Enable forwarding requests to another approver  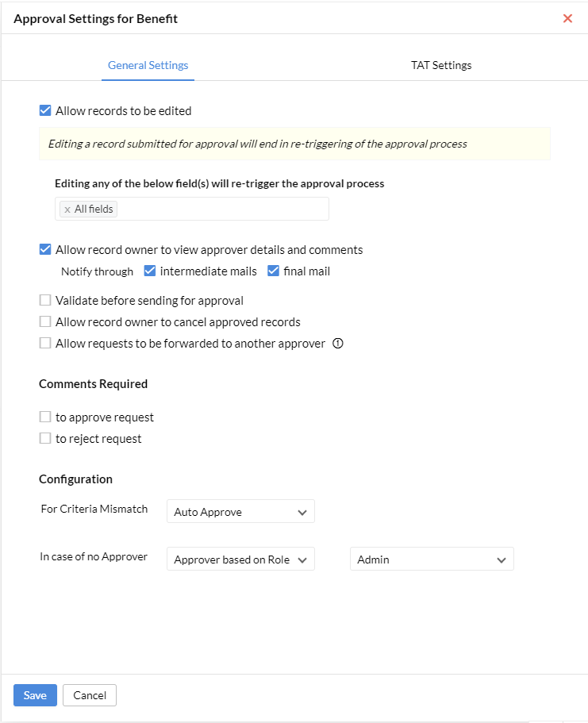(x=45, y=344)
